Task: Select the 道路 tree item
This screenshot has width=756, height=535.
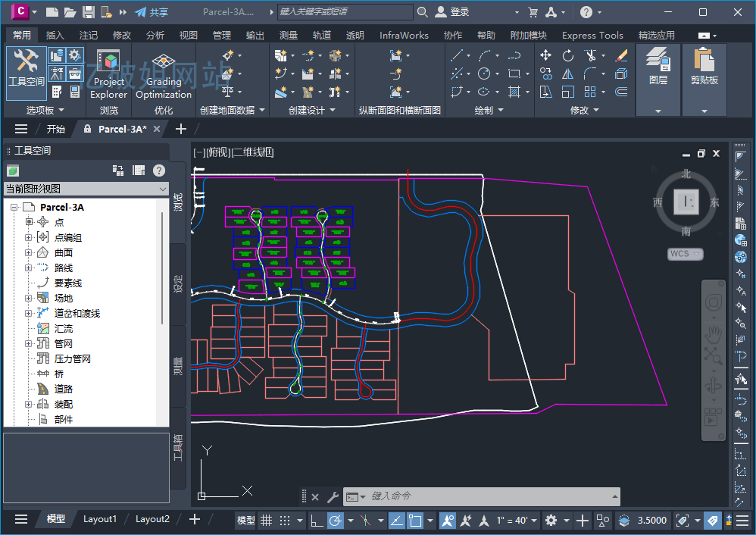Action: pos(64,389)
